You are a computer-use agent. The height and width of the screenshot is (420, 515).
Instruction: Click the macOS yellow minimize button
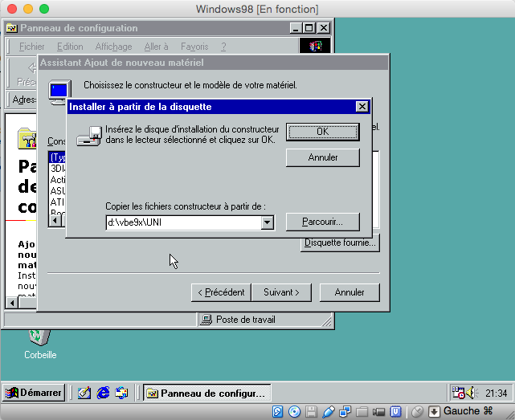click(28, 9)
